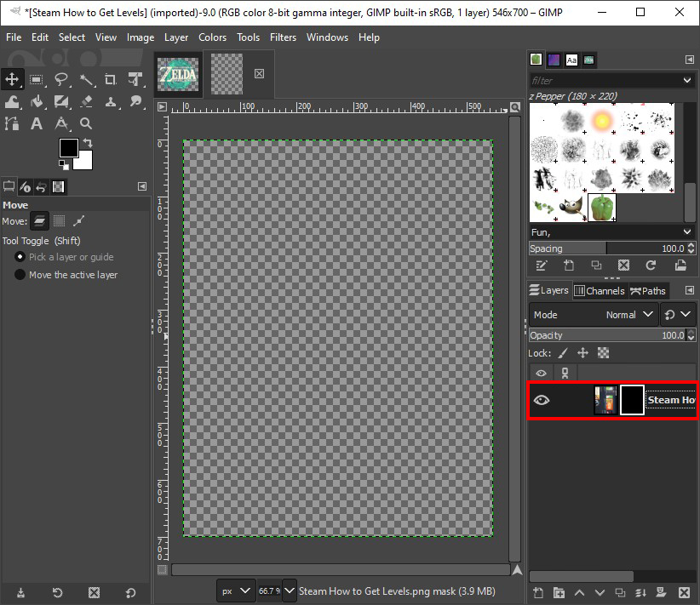
Task: Select the Fuzzy Select magic wand tool
Action: point(86,80)
